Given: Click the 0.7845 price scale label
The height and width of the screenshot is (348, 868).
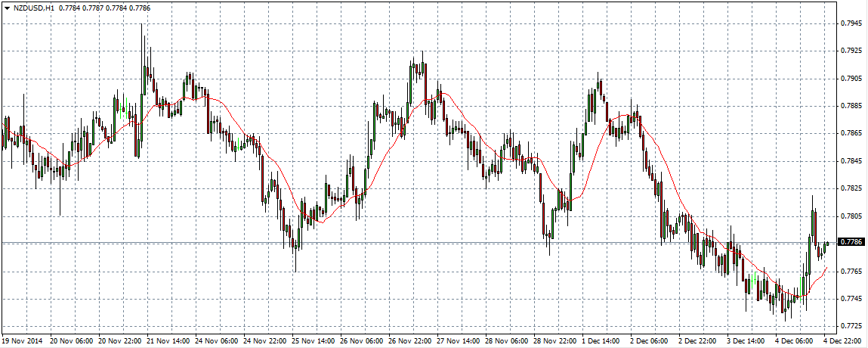Looking at the screenshot, I should click(x=851, y=161).
